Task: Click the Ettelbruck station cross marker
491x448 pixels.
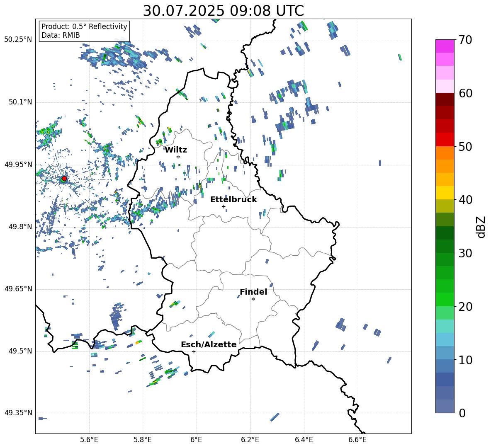Action: coord(224,206)
